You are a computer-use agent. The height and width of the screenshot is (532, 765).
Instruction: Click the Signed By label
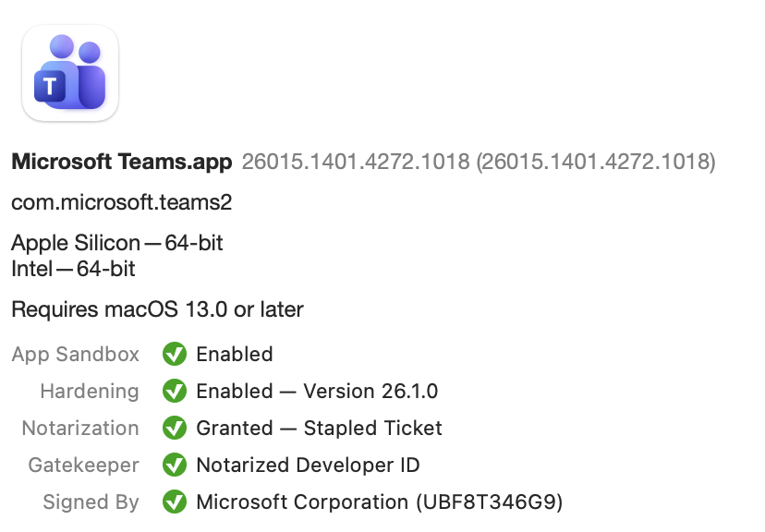tap(91, 502)
